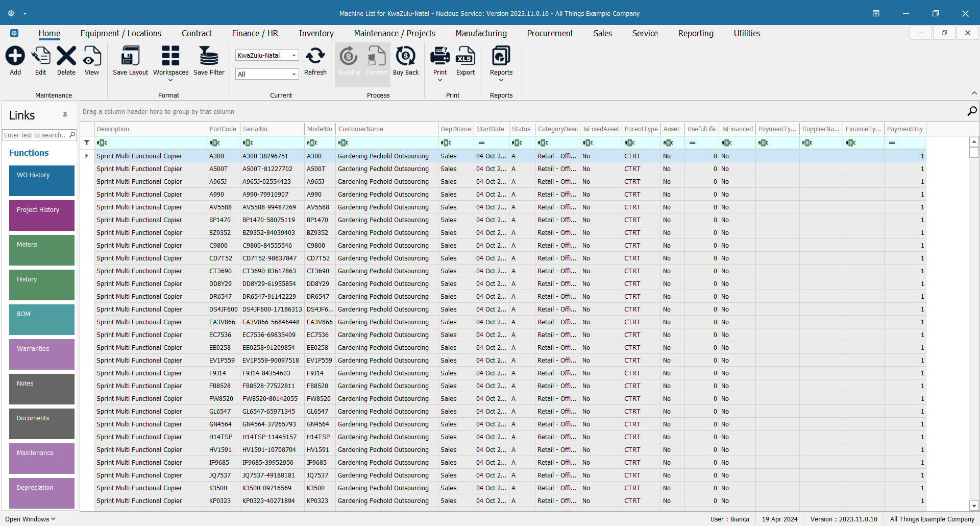This screenshot has width=980, height=526.
Task: Open the Reports dropdown menu
Action: pyautogui.click(x=501, y=80)
